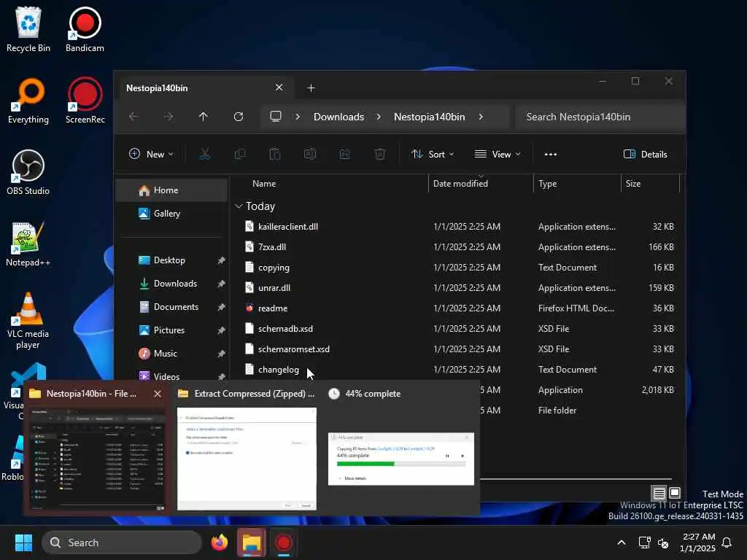
Task: Click the taskbar Search box
Action: 122,542
